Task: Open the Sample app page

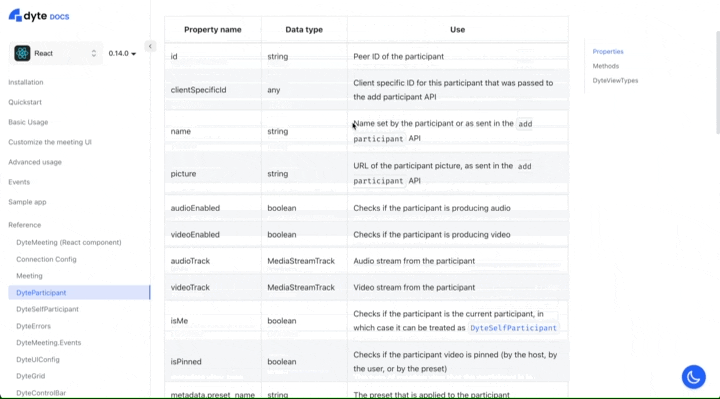Action: pos(27,202)
